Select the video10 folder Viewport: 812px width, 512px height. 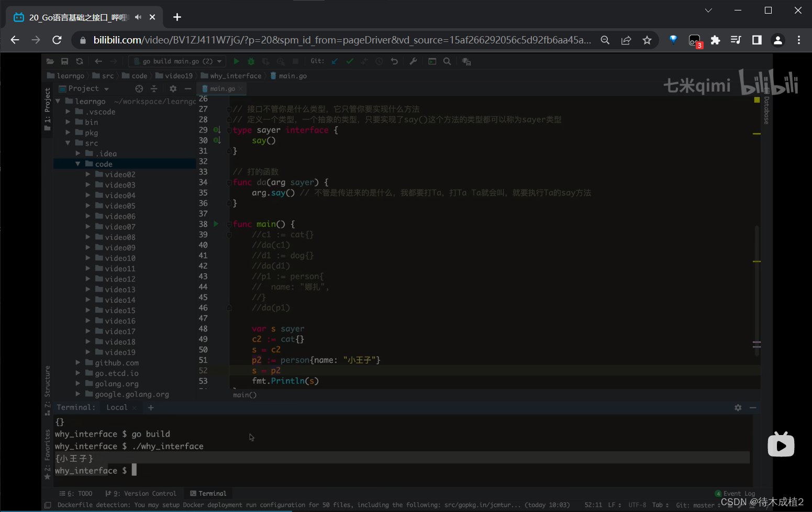[120, 258]
